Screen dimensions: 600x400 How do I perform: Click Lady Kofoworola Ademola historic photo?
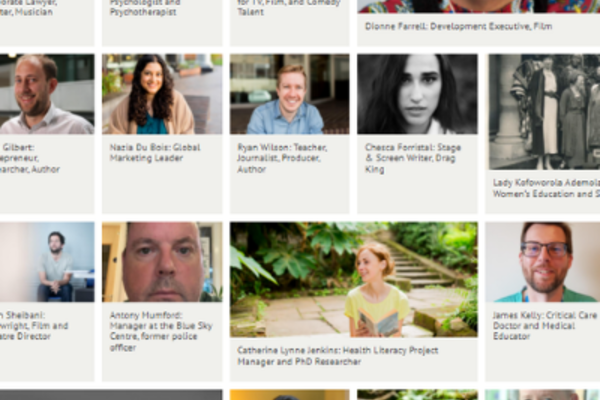pos(544,111)
